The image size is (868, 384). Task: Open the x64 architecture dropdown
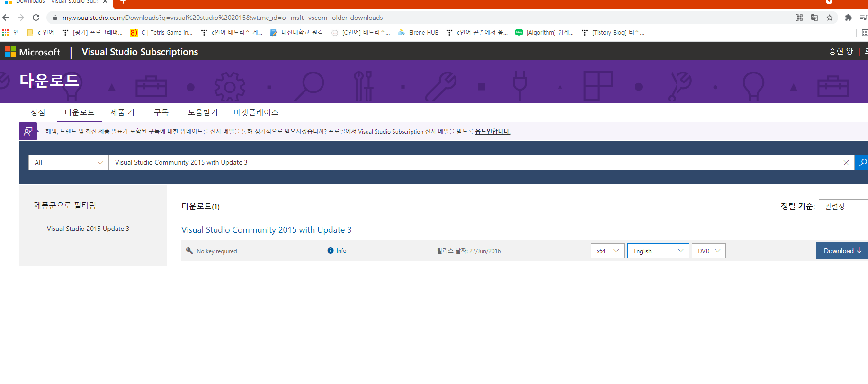pos(608,251)
